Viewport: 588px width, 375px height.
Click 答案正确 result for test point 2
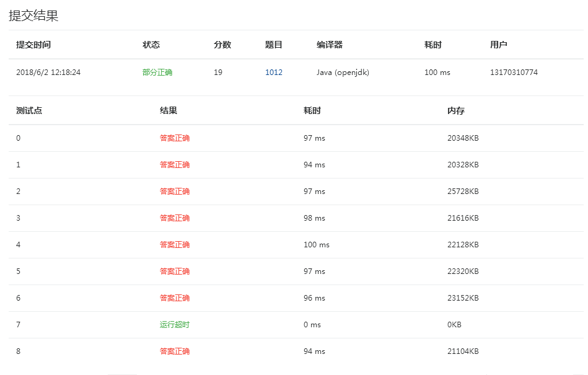[175, 192]
